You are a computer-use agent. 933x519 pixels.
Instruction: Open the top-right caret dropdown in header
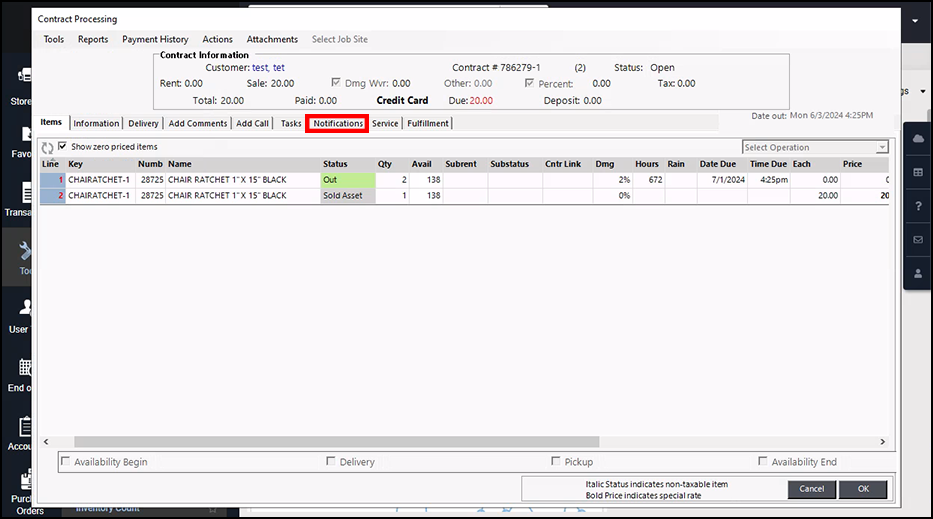click(x=915, y=20)
